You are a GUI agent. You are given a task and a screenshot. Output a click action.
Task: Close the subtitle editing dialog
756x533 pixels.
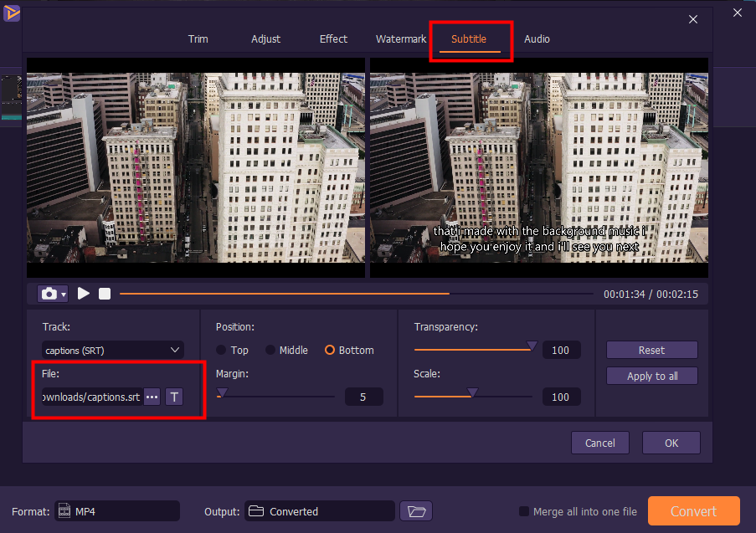[x=692, y=19]
